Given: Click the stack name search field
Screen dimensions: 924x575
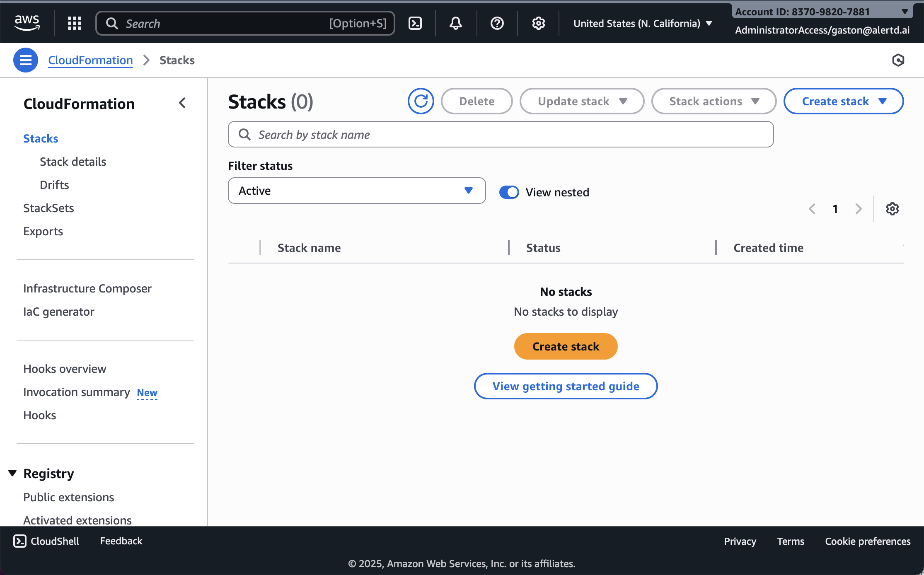Looking at the screenshot, I should point(500,134).
